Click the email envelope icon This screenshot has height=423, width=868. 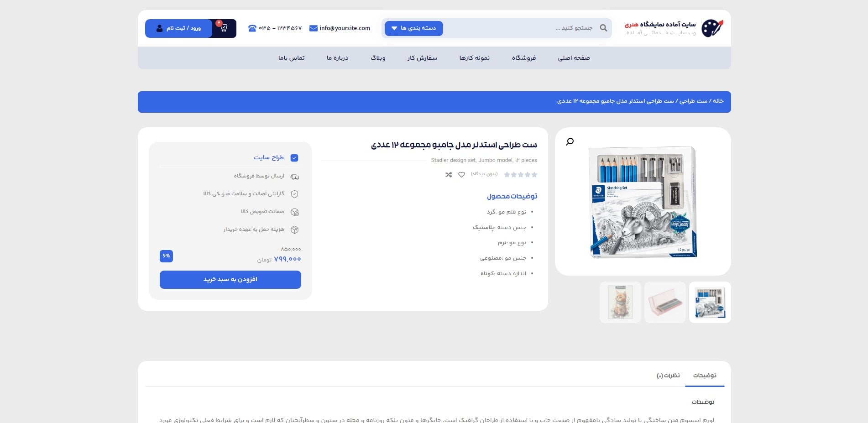(x=313, y=28)
